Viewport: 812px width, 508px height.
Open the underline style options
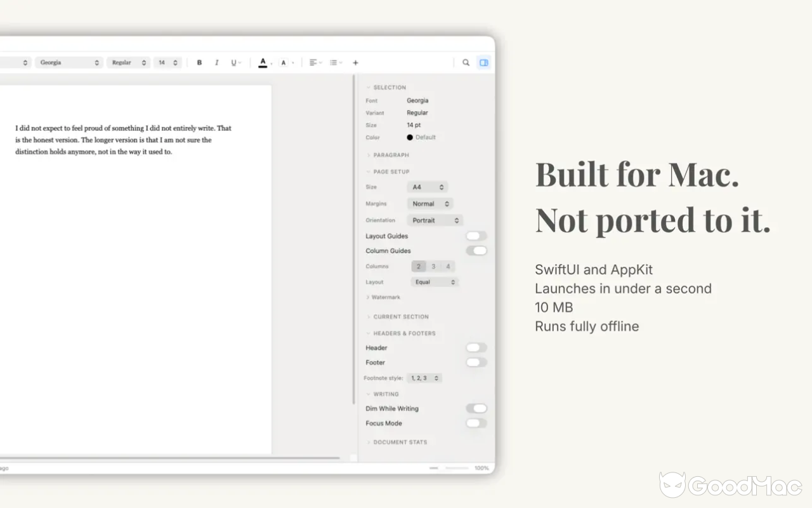[235, 63]
